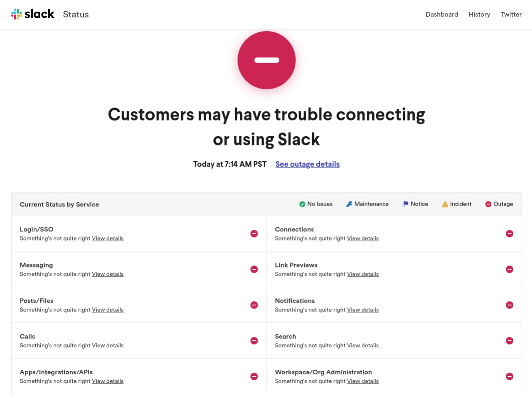Viewport: 532px width, 398px height.
Task: Click the Login/SSO outage status icon
Action: (x=254, y=233)
